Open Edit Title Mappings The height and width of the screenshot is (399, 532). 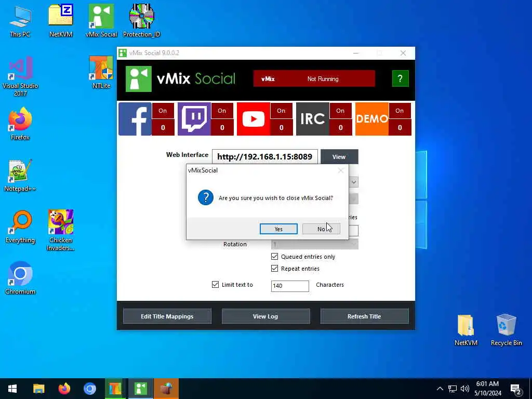[x=167, y=316]
